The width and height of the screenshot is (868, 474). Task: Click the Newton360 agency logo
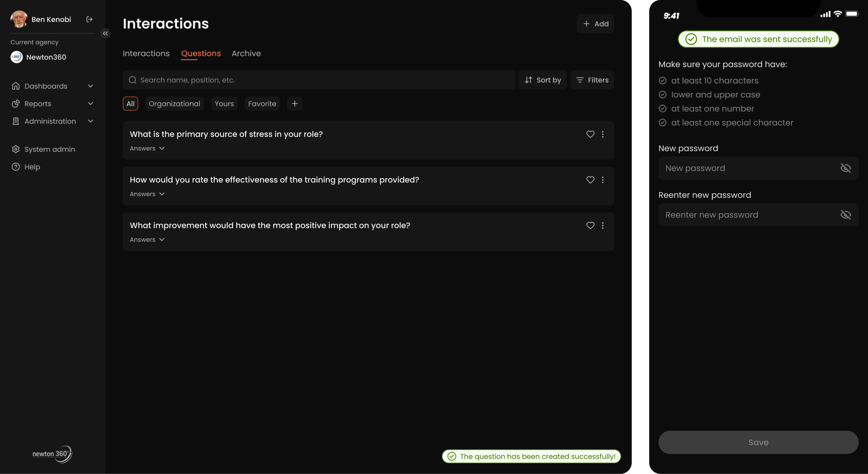pos(17,57)
